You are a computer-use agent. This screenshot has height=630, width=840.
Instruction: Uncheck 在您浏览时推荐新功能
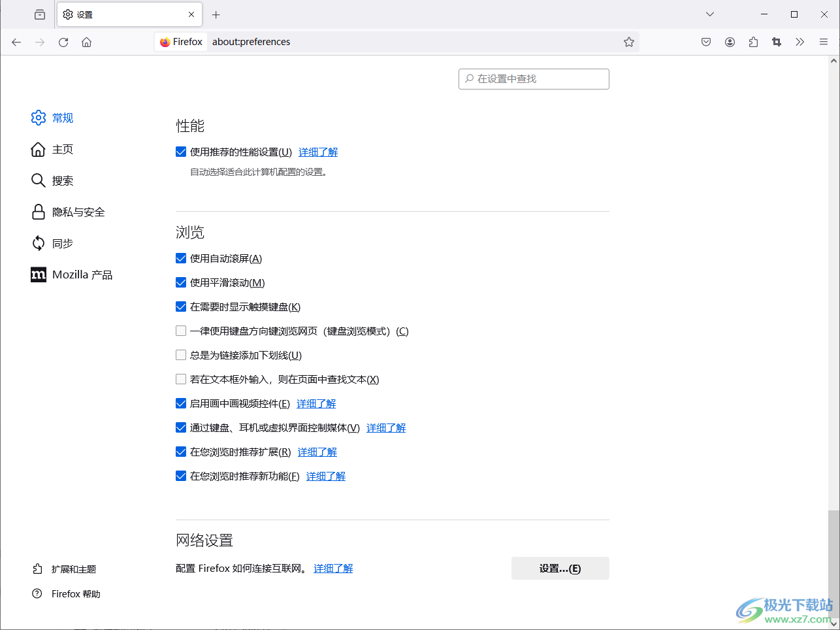(x=181, y=476)
